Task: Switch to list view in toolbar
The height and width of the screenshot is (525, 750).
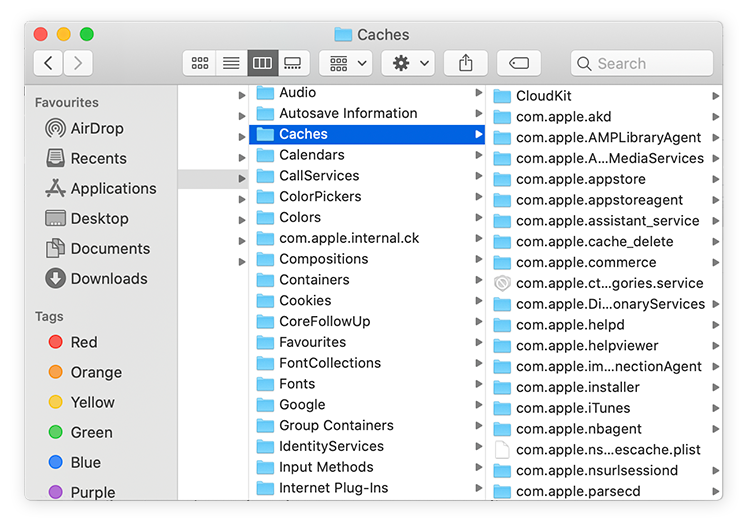Action: 232,63
